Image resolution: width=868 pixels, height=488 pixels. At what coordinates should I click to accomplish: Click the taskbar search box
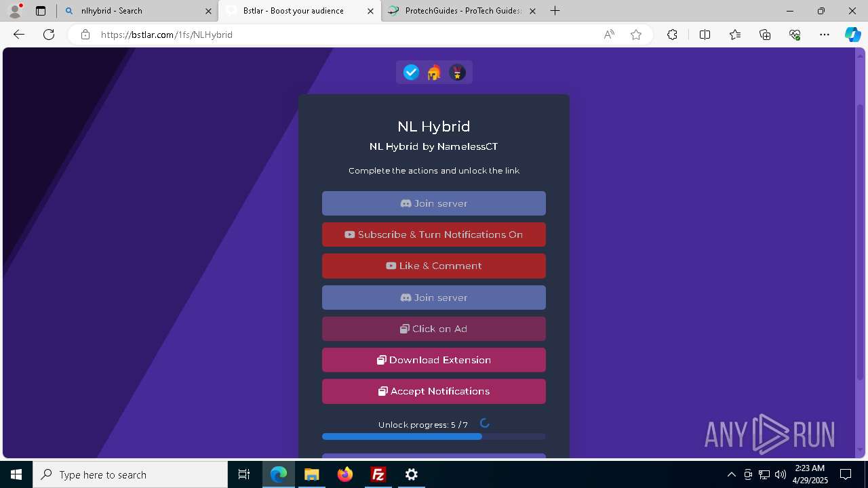(x=130, y=474)
